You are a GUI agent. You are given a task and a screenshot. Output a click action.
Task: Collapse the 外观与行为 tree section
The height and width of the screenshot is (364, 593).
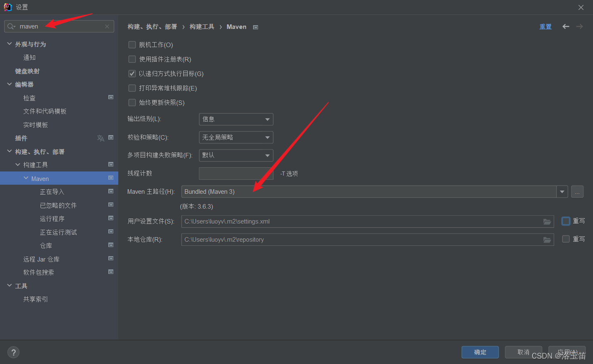point(10,43)
